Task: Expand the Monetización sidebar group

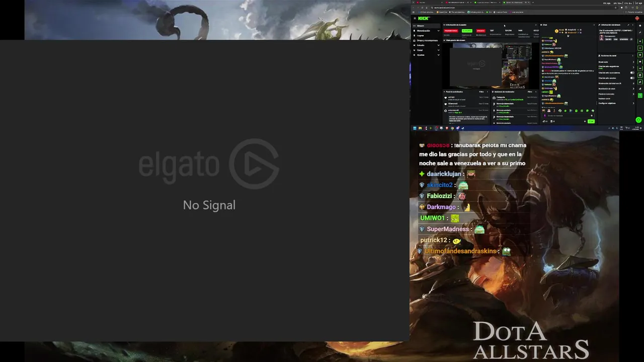Action: click(x=426, y=31)
